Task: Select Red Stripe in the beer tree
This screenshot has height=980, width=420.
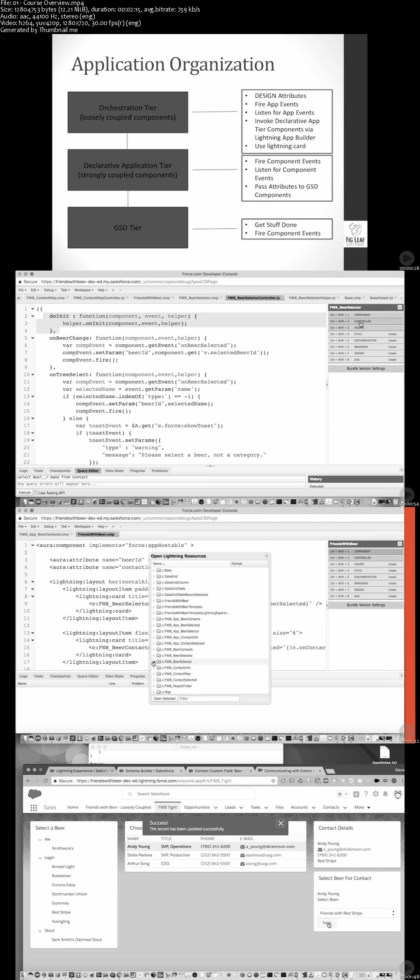Action: (61, 912)
